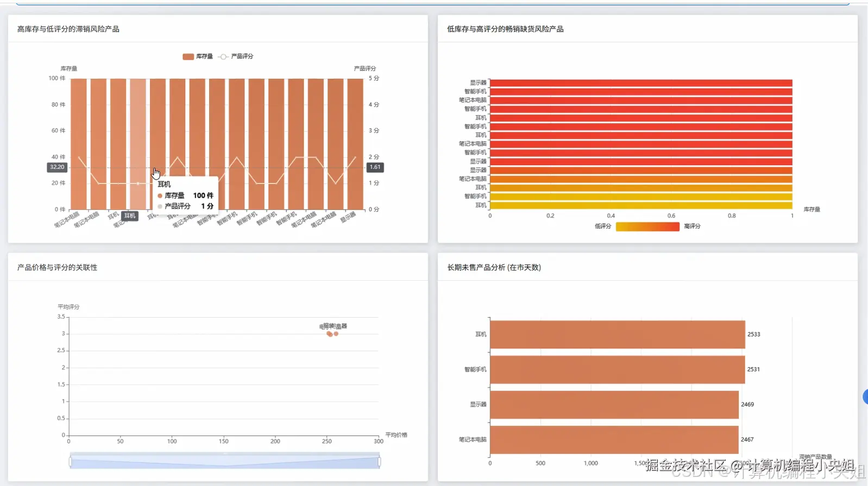Screen dimensions: 868x486
Task: Select the 显示器 bar showing 2469 days
Action: (x=614, y=405)
